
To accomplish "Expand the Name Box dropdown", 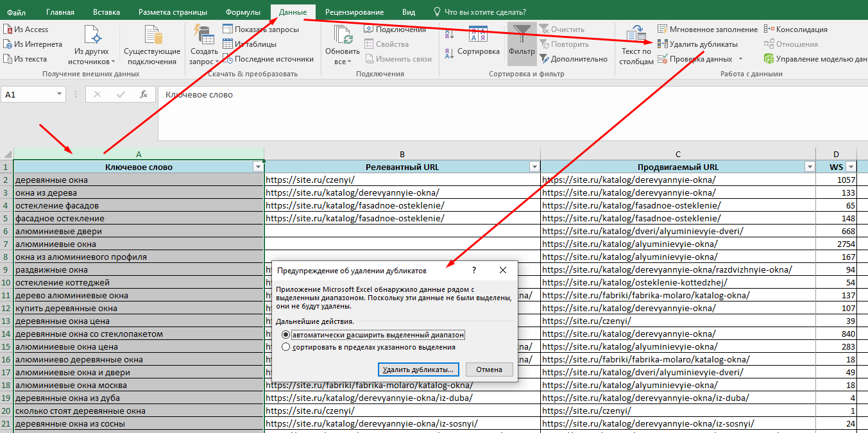I will (60, 94).
